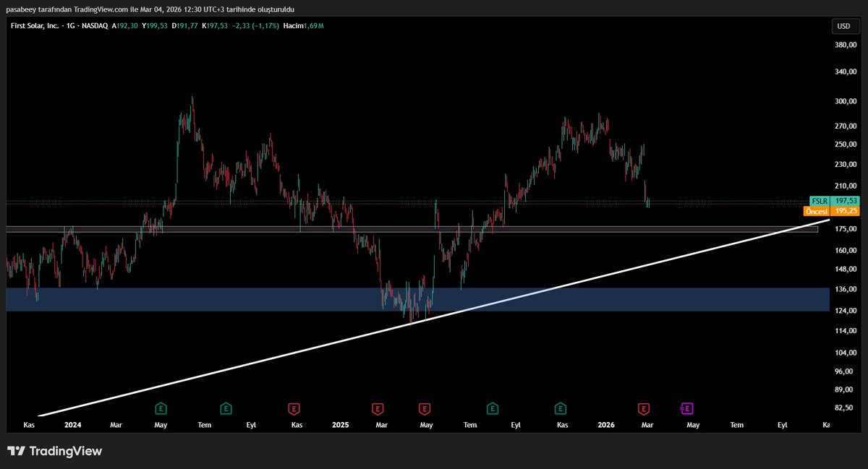Click the red earnings icon just after the 2025 label
The image size is (868, 469).
[377, 408]
